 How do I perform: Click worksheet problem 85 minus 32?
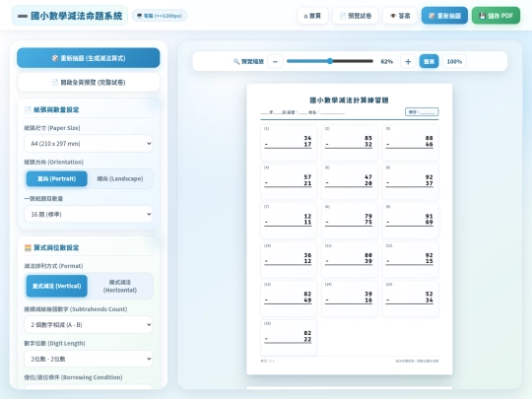[x=349, y=143]
